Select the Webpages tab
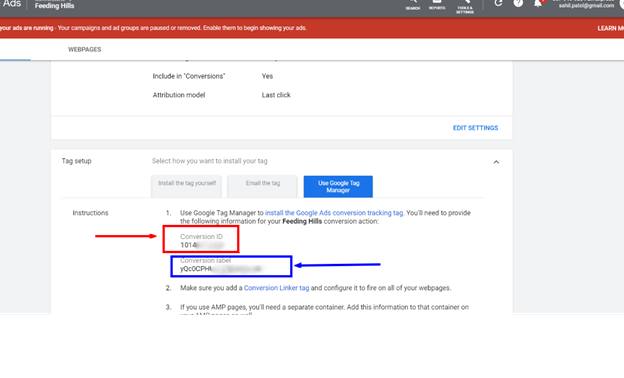 coord(84,49)
